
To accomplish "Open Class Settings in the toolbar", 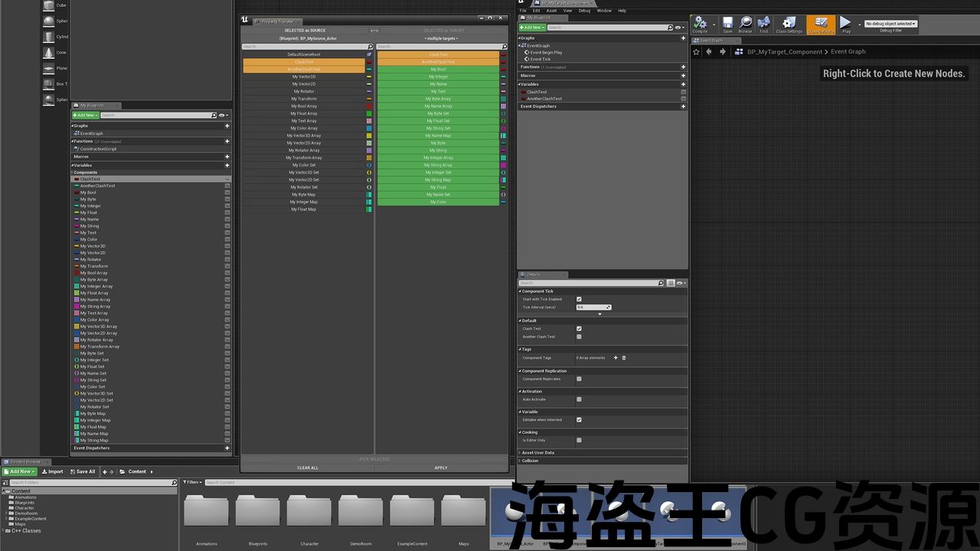I will tap(789, 25).
